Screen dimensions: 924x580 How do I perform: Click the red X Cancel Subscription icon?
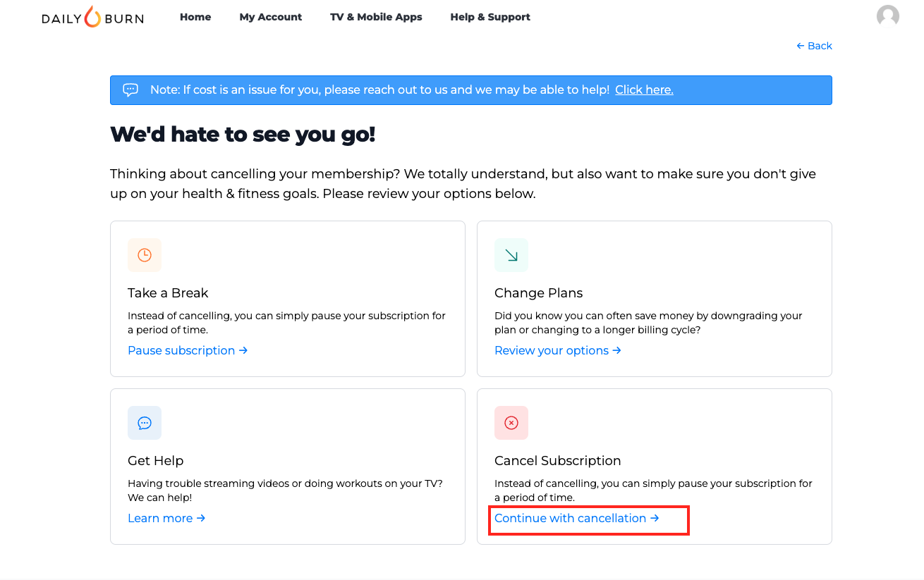tap(511, 423)
